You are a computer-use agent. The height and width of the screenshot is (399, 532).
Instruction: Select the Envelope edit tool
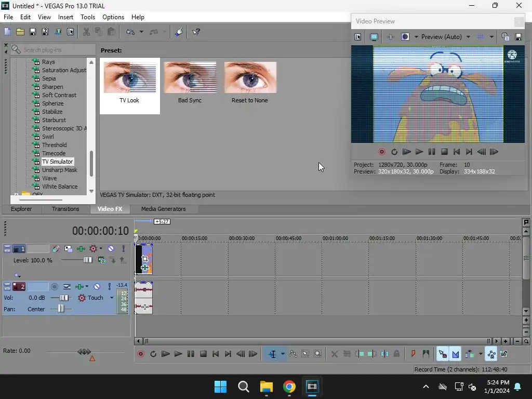(293, 354)
